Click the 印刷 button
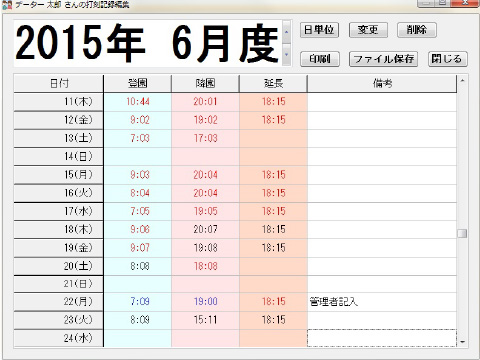480x360 pixels. [320, 59]
